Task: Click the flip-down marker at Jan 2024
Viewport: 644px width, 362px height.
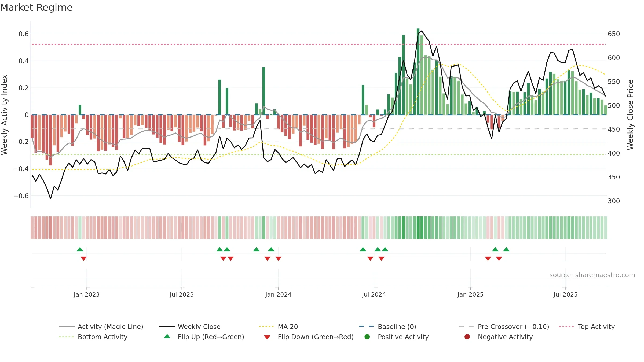Action: [x=279, y=258]
